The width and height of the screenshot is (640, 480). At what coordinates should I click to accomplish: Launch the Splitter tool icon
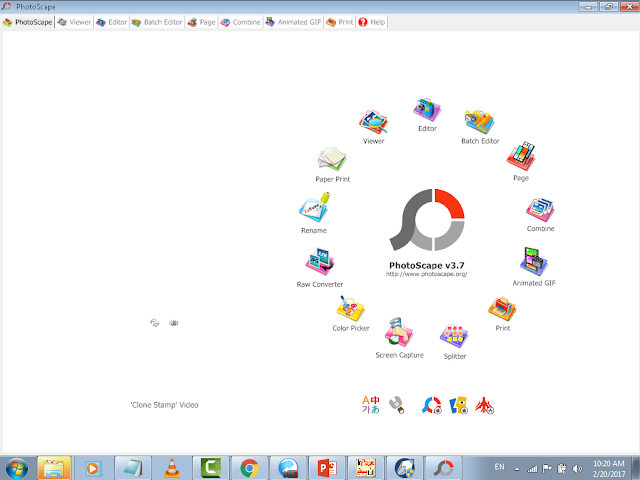coord(454,337)
